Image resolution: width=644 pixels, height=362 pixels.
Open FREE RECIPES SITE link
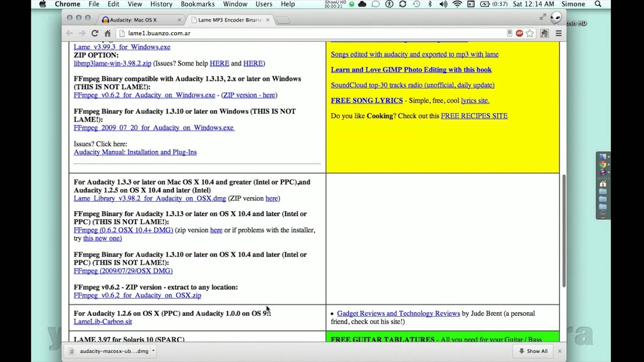(x=474, y=116)
